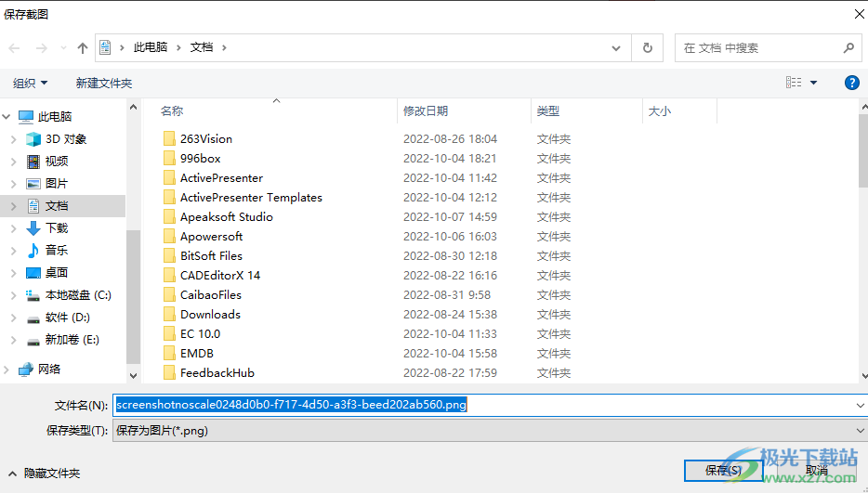The image size is (868, 493).
Task: Click the 保存(S) button
Action: (723, 471)
